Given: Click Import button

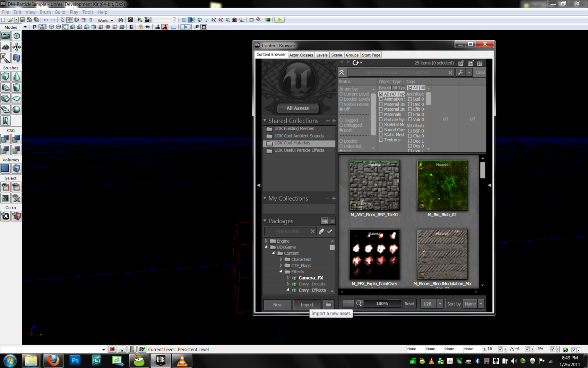Looking at the screenshot, I should [307, 304].
